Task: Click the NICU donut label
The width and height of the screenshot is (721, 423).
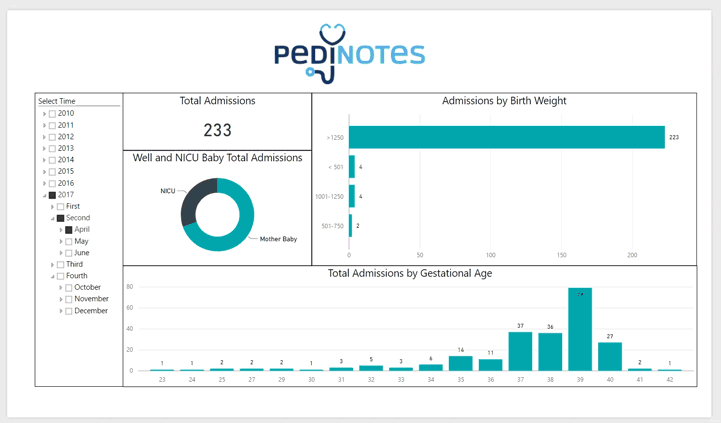Action: coord(167,191)
